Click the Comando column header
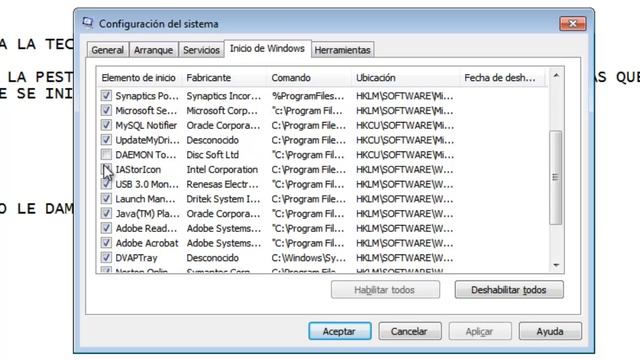The width and height of the screenshot is (640, 360). pyautogui.click(x=310, y=78)
